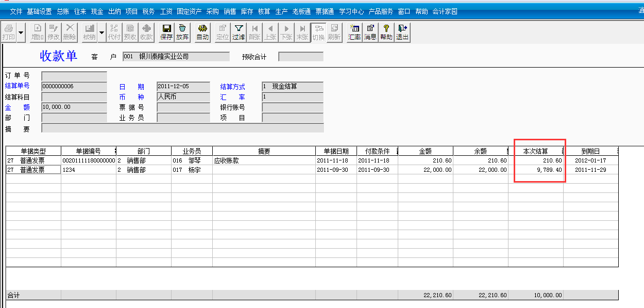The image size is (644, 308).
Task: Open the 固定资产 menu
Action: pos(188,11)
